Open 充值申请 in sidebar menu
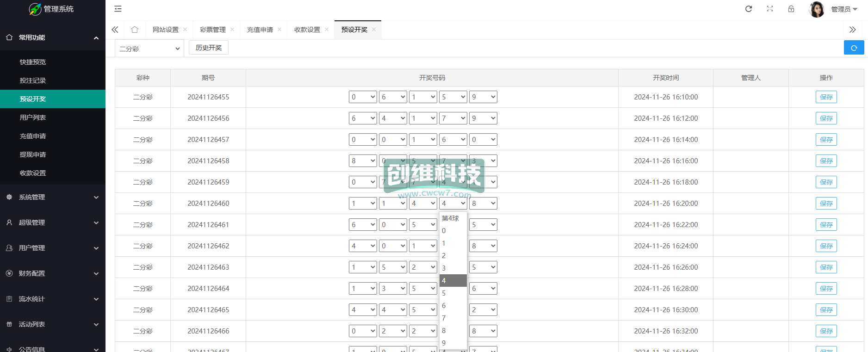This screenshot has height=352, width=868. tap(53, 136)
